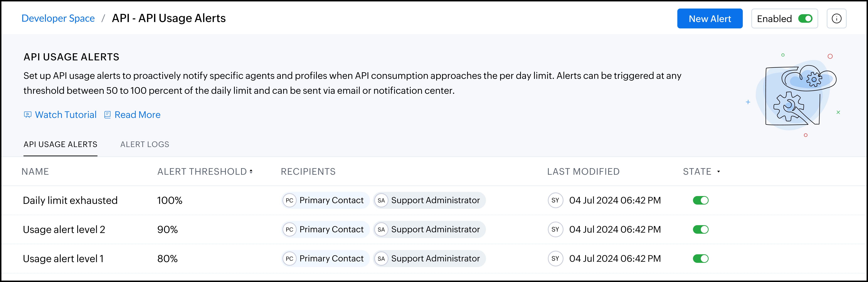The image size is (868, 282).
Task: Go back to Developer Space
Action: (x=58, y=18)
